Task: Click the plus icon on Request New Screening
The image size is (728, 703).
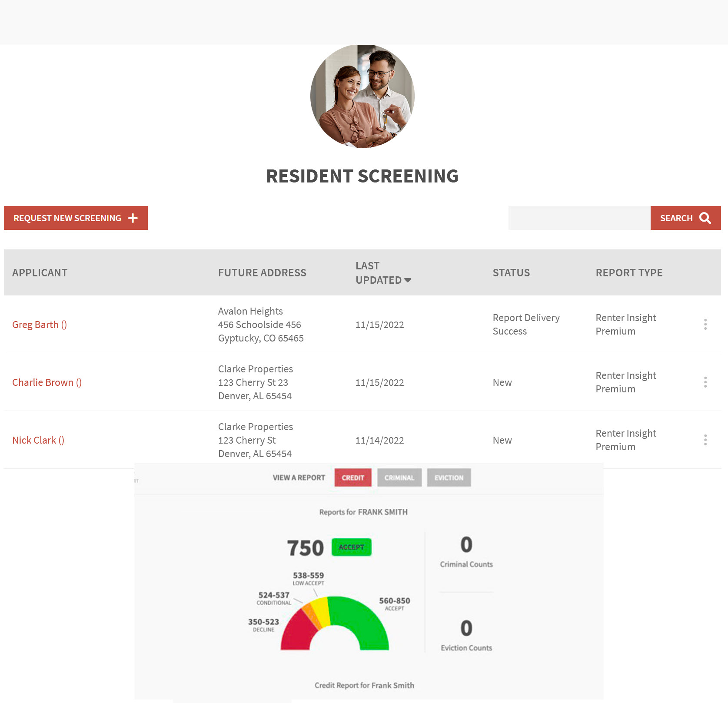Action: click(133, 218)
